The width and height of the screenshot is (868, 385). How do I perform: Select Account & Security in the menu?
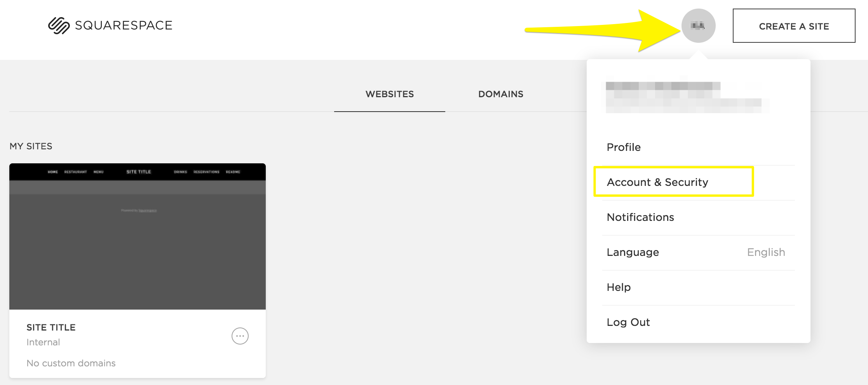point(698,182)
